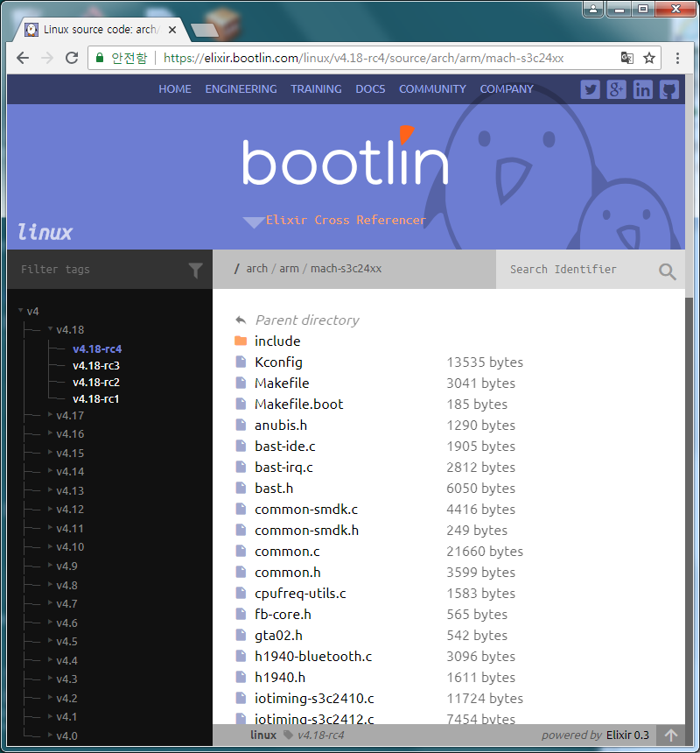This screenshot has height=753, width=700.
Task: Open the COMPANY menu item
Action: (507, 89)
